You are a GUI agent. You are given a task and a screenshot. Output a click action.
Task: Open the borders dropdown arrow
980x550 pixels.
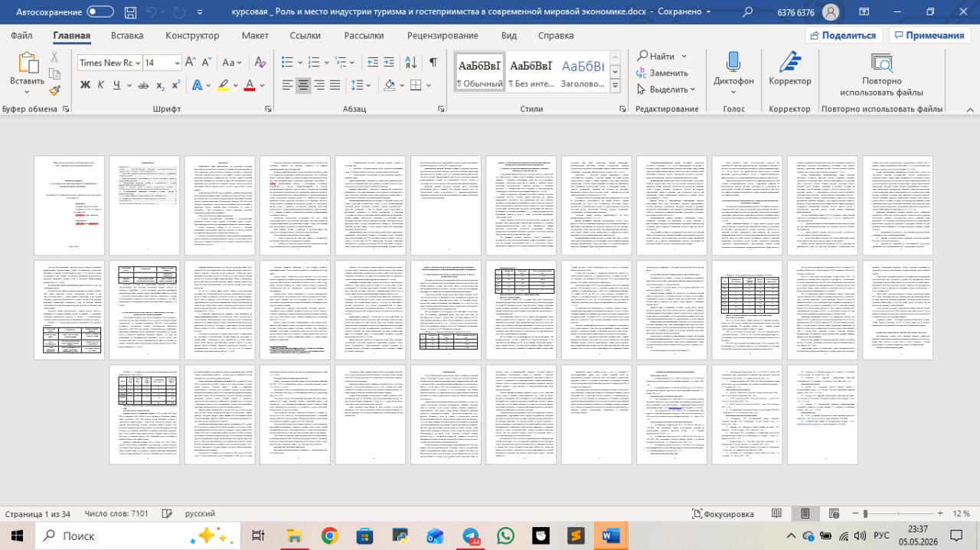tap(428, 85)
